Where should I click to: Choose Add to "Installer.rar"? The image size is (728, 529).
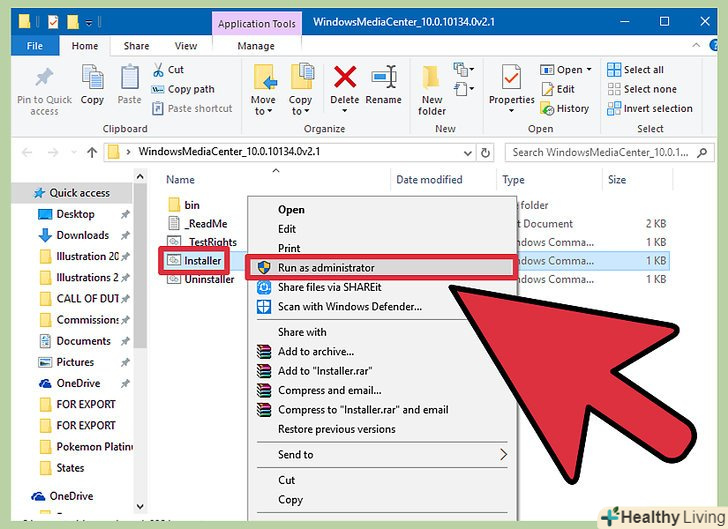325,371
